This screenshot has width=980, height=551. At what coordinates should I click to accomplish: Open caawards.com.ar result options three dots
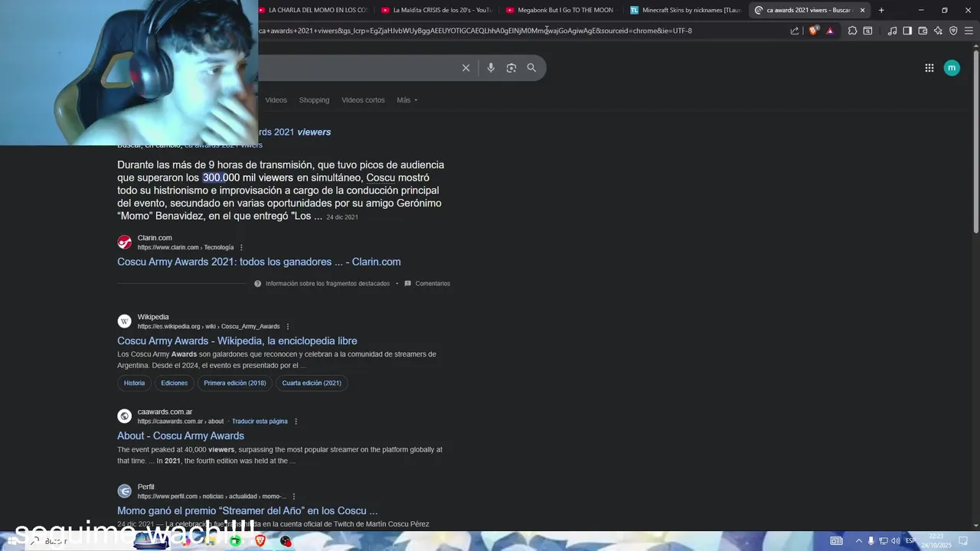(x=296, y=422)
